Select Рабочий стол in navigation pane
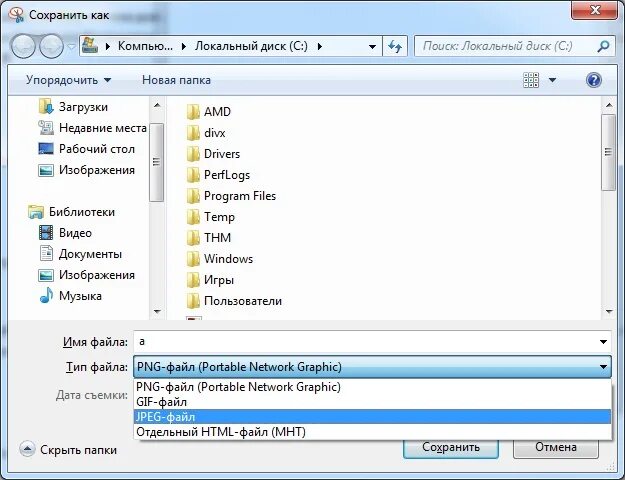Viewport: 625px width, 480px height. click(97, 149)
